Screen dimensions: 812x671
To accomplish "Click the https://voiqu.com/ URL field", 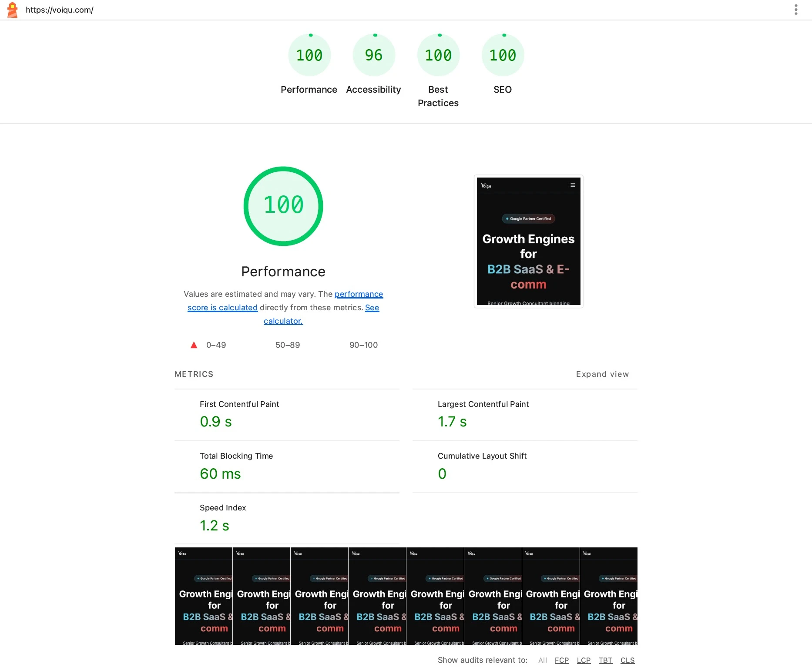I will [60, 10].
